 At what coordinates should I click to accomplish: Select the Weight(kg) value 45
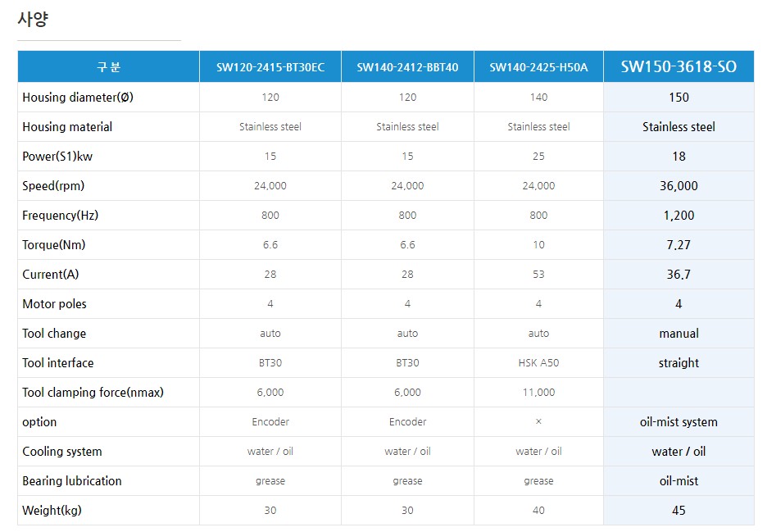click(678, 511)
